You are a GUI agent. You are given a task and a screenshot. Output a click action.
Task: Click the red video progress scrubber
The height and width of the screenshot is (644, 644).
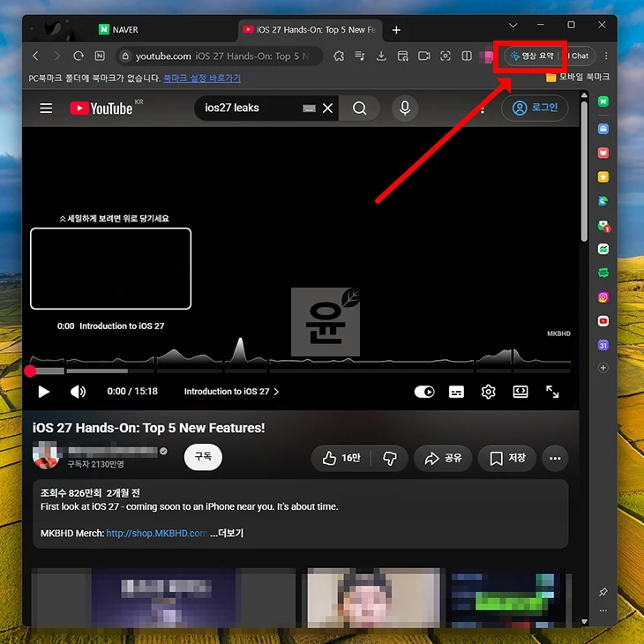pyautogui.click(x=30, y=371)
